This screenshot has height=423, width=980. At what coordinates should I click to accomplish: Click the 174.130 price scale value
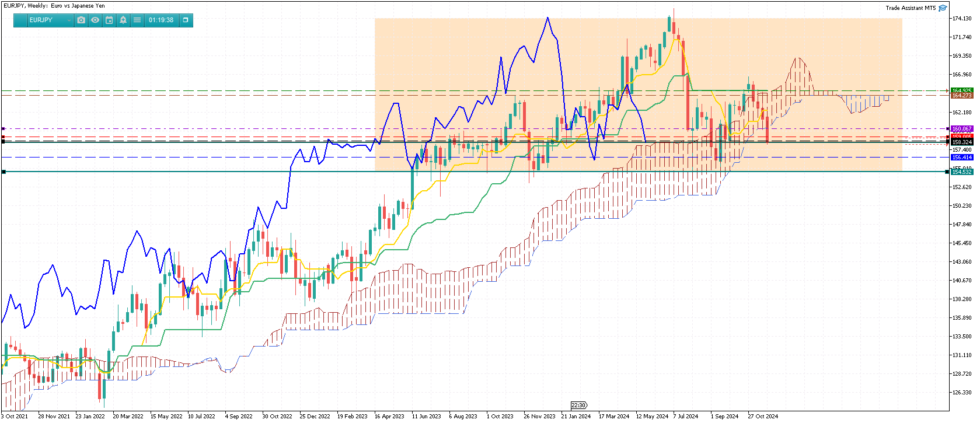[962, 19]
